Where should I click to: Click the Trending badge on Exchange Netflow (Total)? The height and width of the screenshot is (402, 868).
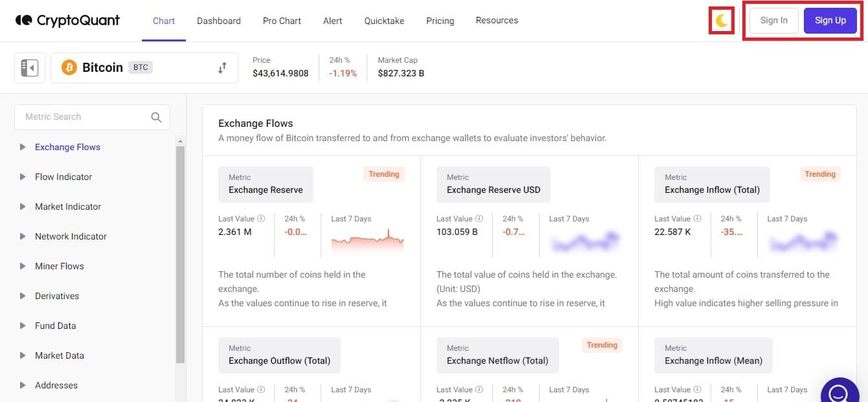pyautogui.click(x=602, y=345)
